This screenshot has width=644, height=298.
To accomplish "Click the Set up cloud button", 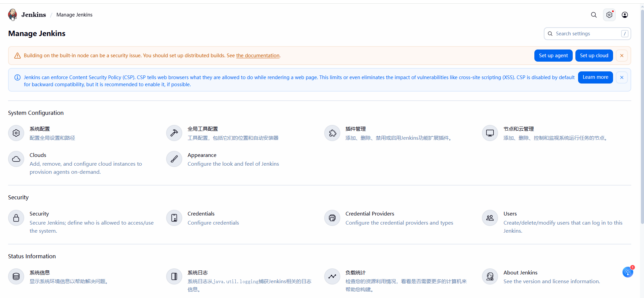I will pos(594,56).
